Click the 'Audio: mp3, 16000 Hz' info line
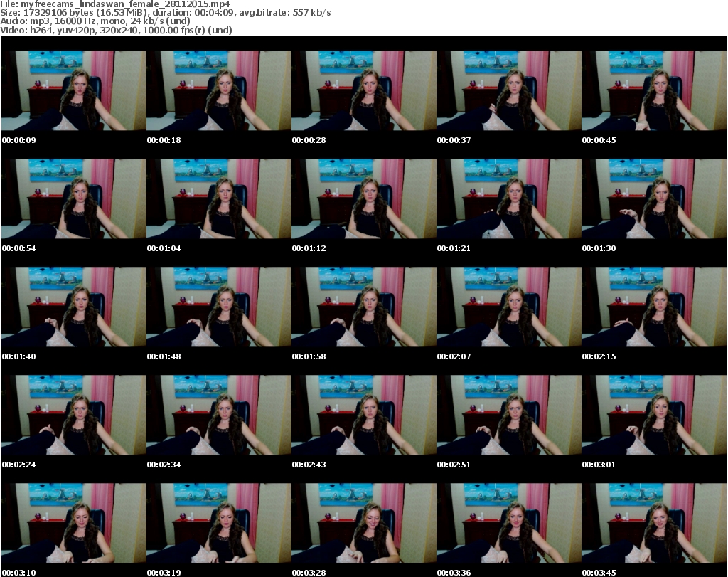 point(95,21)
